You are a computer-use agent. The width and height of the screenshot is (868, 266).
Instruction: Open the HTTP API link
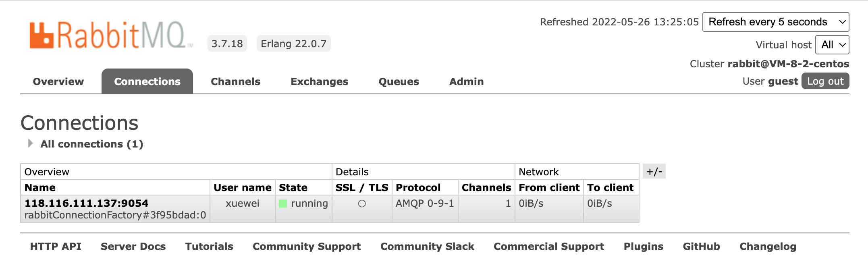click(x=56, y=246)
